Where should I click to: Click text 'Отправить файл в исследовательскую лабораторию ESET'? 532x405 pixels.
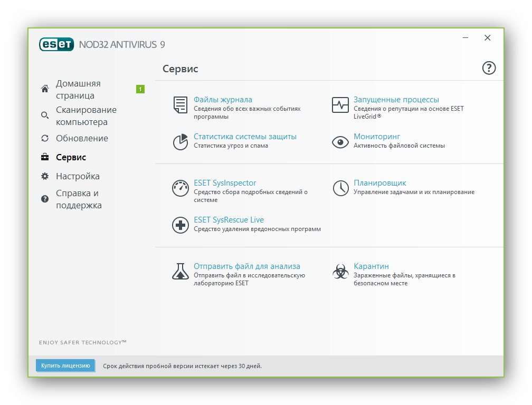(x=249, y=279)
